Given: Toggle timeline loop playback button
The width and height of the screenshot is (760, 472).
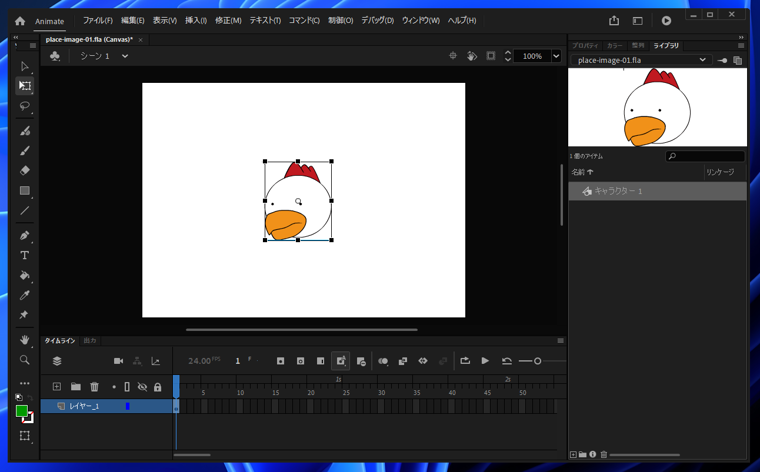Looking at the screenshot, I should click(x=465, y=361).
